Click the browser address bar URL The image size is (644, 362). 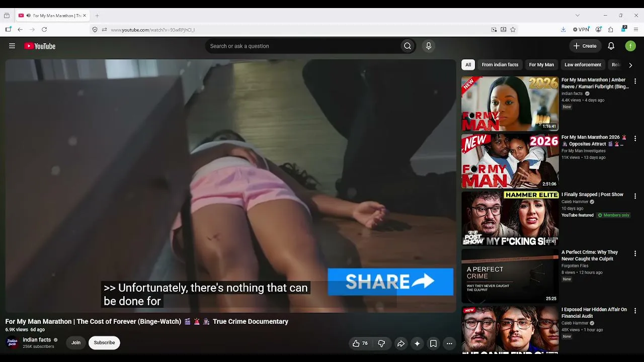[152, 30]
